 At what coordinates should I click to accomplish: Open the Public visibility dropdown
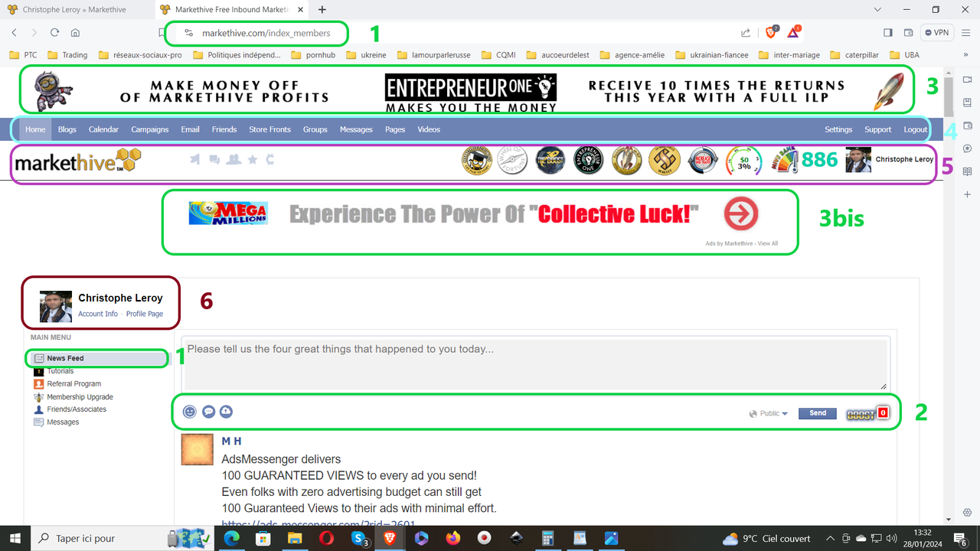(x=769, y=413)
